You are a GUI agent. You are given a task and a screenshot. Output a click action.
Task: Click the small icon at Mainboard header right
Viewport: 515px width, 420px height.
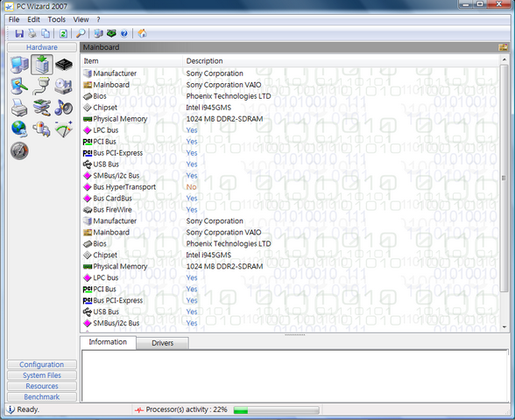(x=503, y=47)
